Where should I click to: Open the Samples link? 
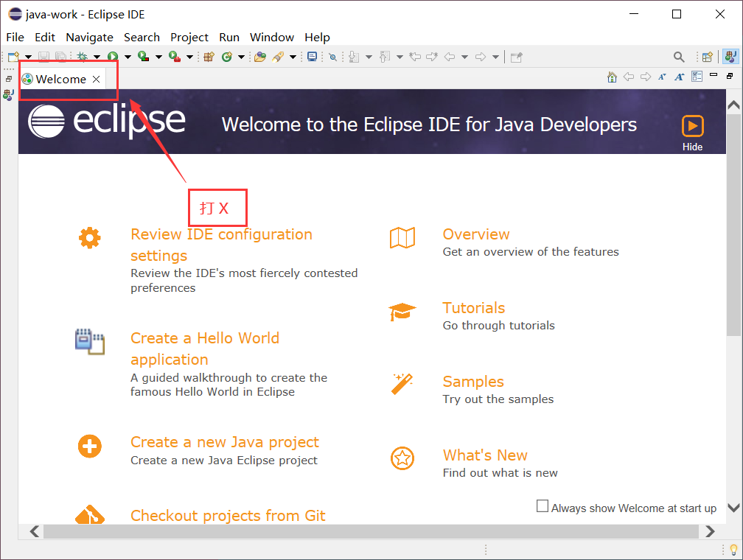473,382
